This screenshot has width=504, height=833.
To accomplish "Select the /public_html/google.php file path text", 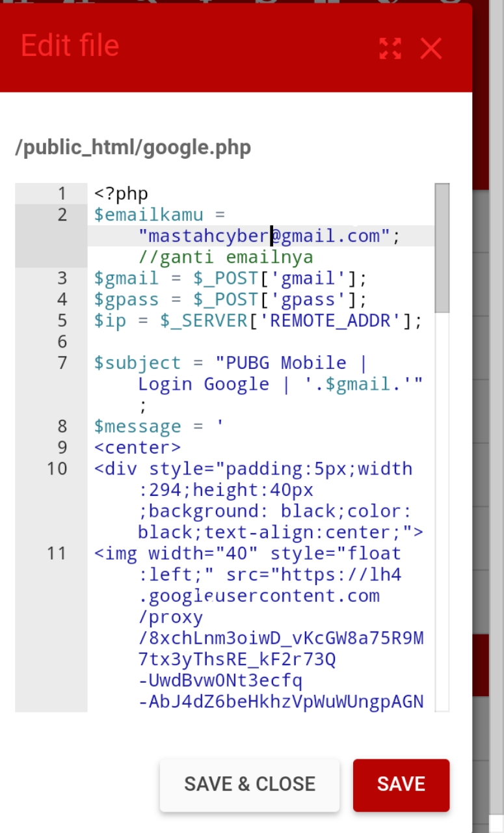I will tap(133, 148).
